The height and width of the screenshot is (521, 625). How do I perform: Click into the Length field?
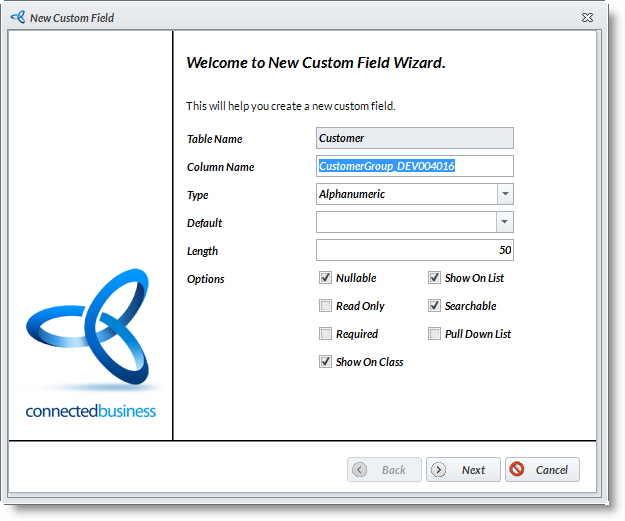click(414, 250)
